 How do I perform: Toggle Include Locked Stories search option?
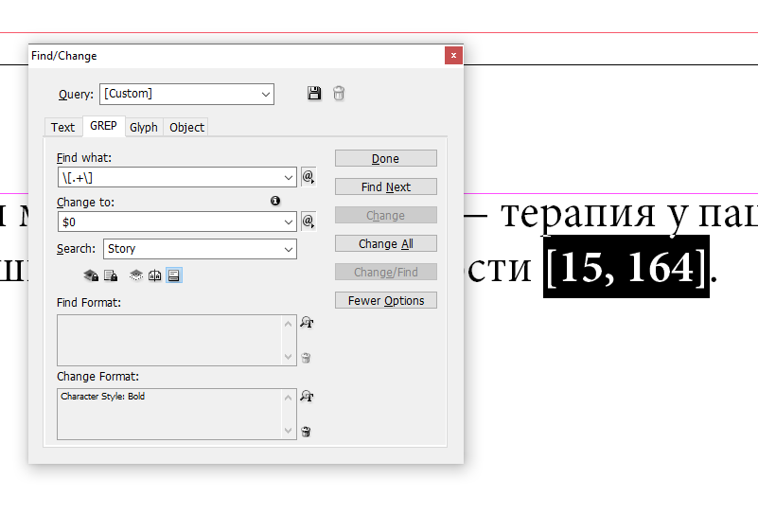(x=111, y=275)
